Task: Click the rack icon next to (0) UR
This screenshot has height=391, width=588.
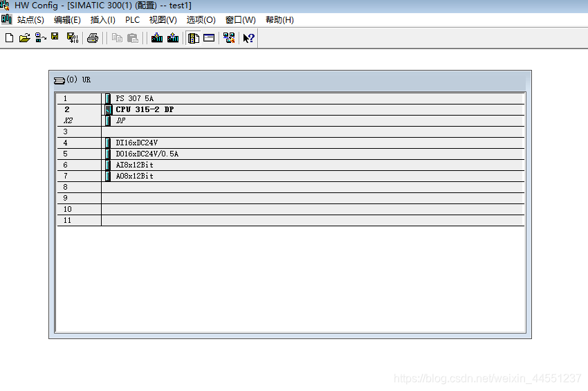Action: [59, 80]
